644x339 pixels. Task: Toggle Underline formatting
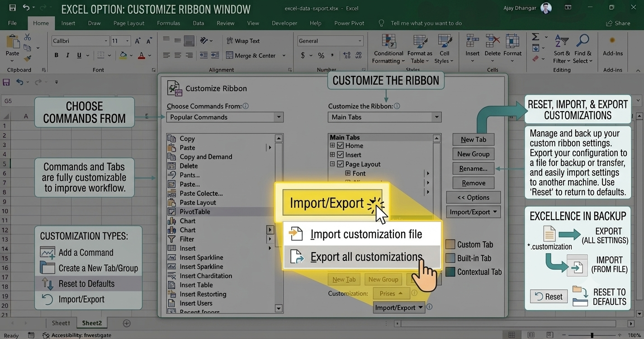coord(79,56)
